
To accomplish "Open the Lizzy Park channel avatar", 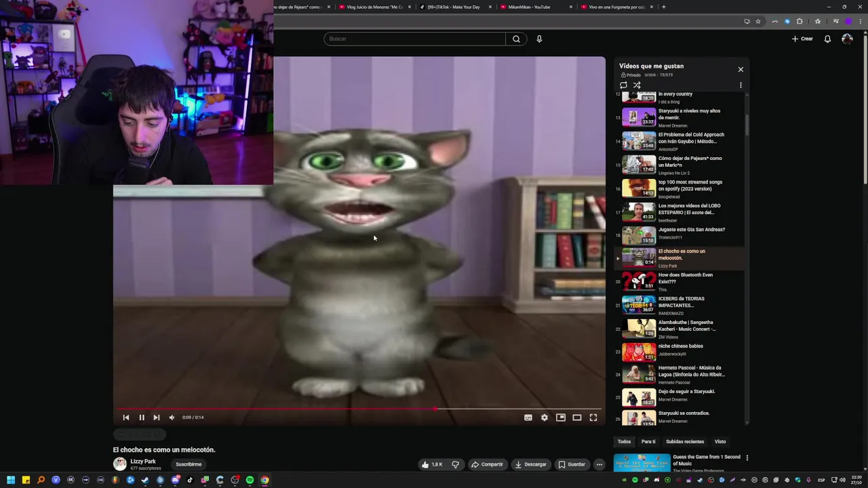I will click(120, 464).
